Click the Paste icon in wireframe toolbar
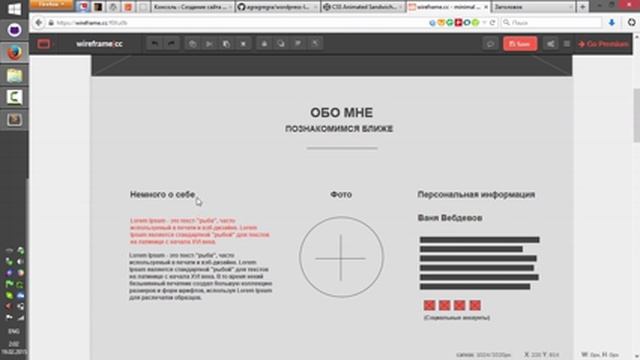Viewport: 640px width, 360px height. (x=227, y=44)
